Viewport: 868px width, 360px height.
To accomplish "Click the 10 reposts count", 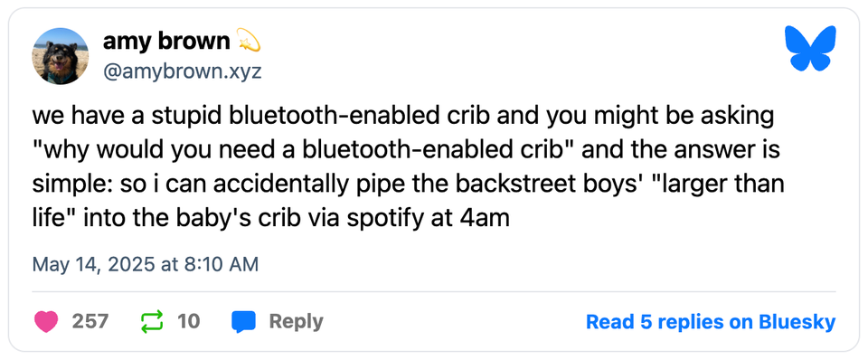I will (189, 322).
